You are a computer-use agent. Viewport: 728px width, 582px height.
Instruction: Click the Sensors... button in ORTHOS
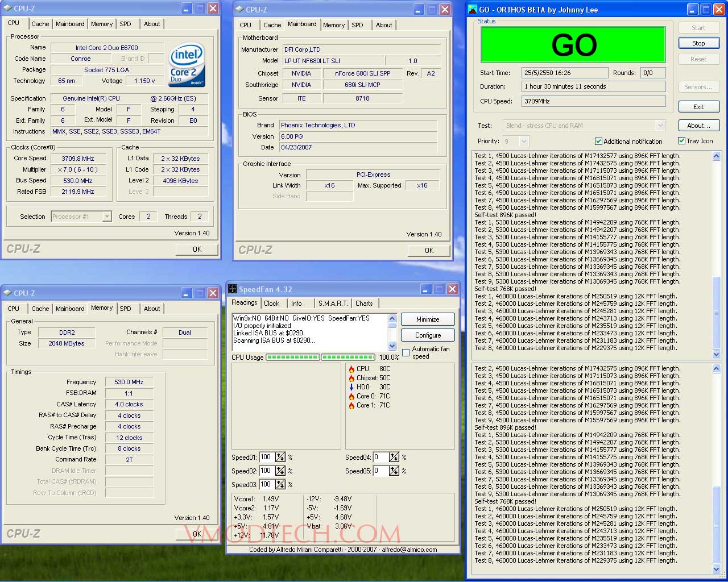click(698, 87)
